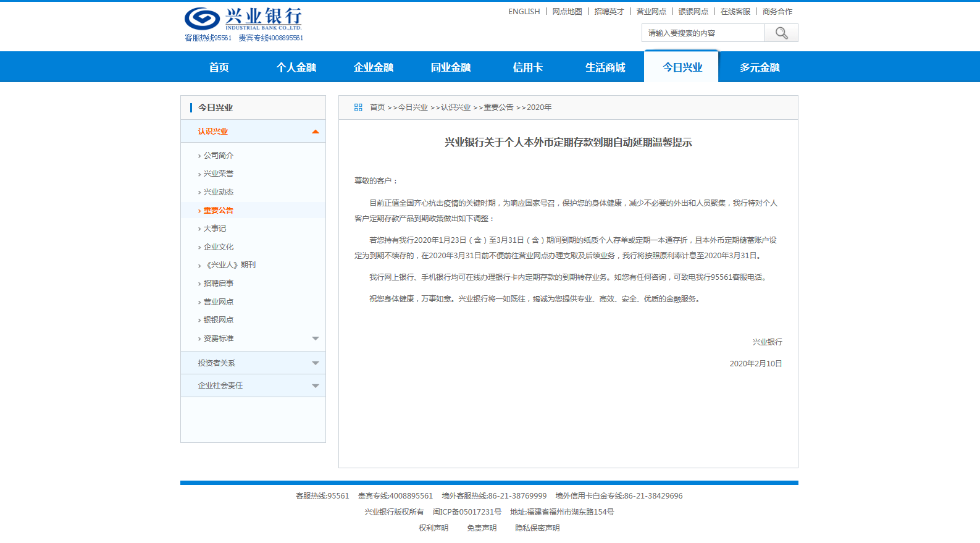This screenshot has width=980, height=543.
Task: Open the 网点地图 top link
Action: point(567,12)
